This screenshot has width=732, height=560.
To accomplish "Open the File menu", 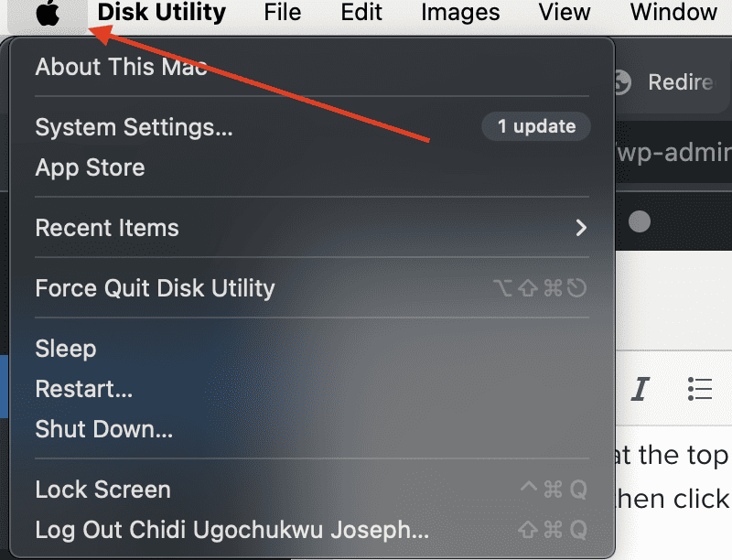I will (x=282, y=13).
